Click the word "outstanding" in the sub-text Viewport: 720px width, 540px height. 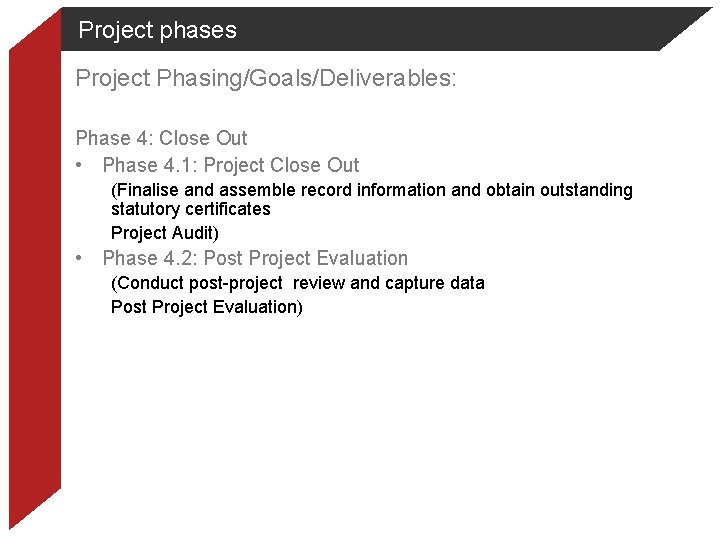click(584, 190)
